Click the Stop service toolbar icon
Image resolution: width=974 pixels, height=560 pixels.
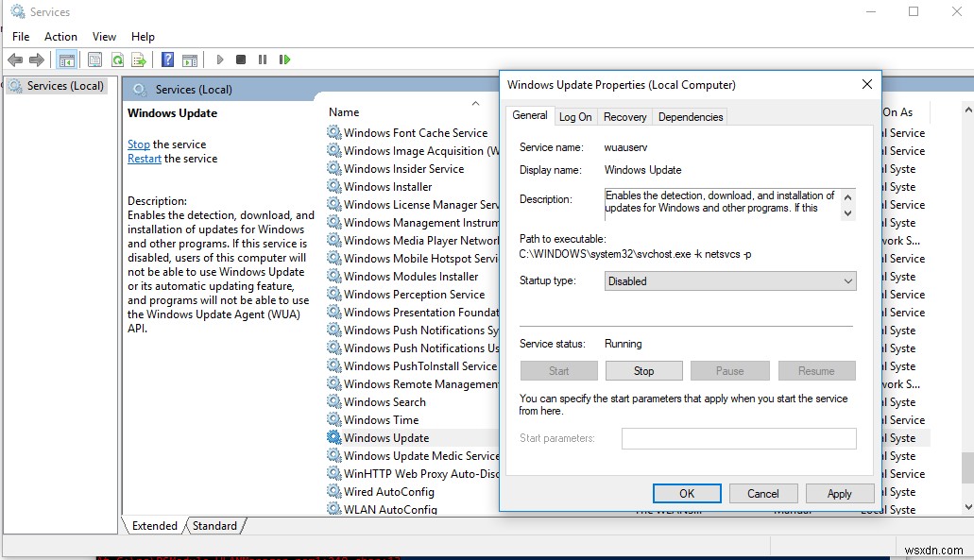(x=242, y=59)
